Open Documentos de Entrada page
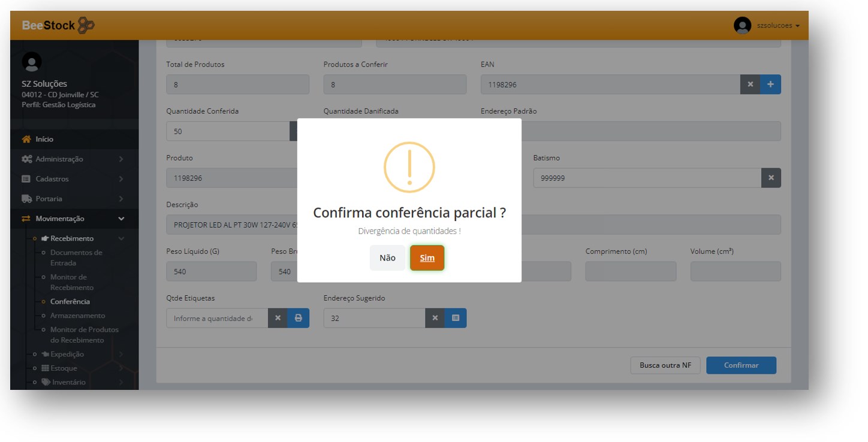The height and width of the screenshot is (442, 868). pyautogui.click(x=76, y=258)
